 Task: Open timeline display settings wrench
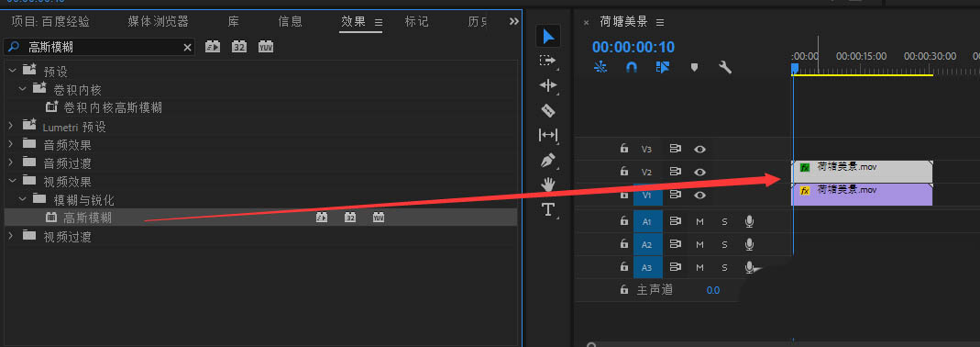[725, 67]
